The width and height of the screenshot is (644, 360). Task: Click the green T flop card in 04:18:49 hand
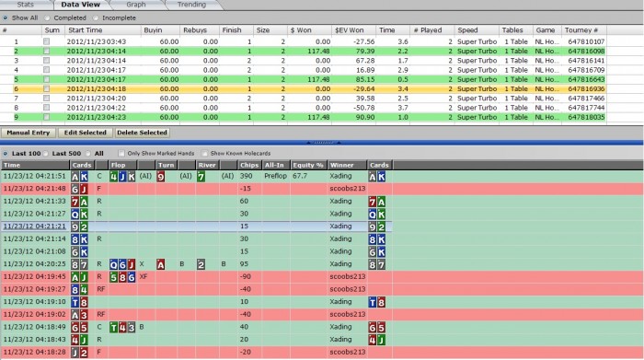tap(113, 327)
